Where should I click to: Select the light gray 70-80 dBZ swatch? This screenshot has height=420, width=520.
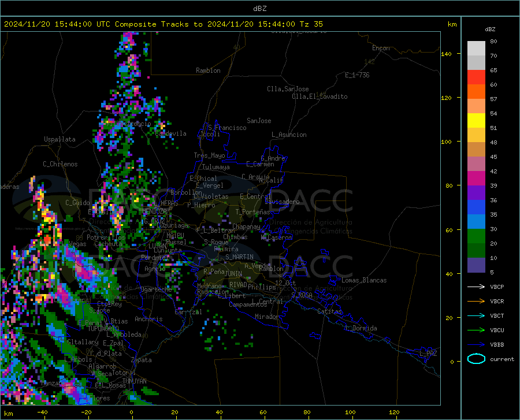click(476, 49)
